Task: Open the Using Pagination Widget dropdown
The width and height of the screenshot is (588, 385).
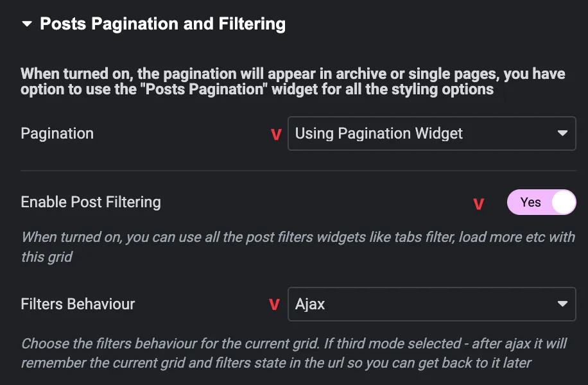Action: [x=424, y=133]
